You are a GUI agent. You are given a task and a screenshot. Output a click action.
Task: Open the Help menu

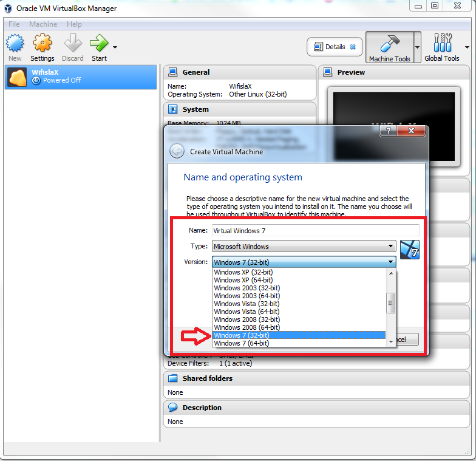74,24
